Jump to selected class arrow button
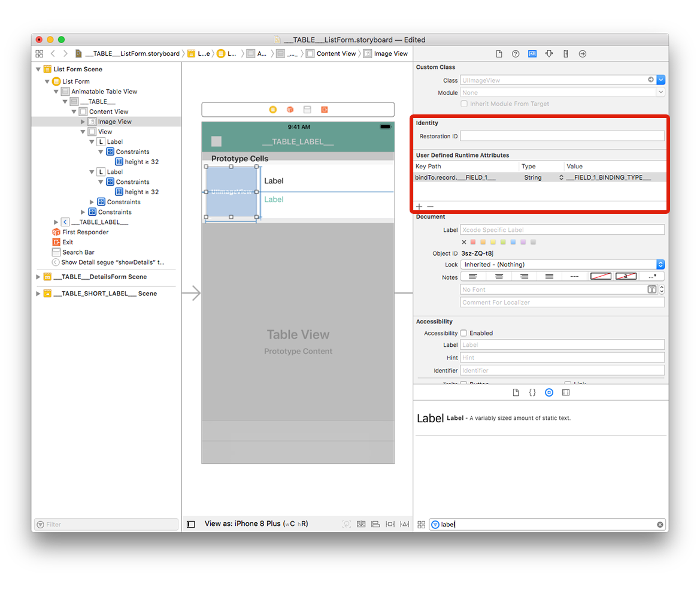The image size is (700, 593). 651,80
